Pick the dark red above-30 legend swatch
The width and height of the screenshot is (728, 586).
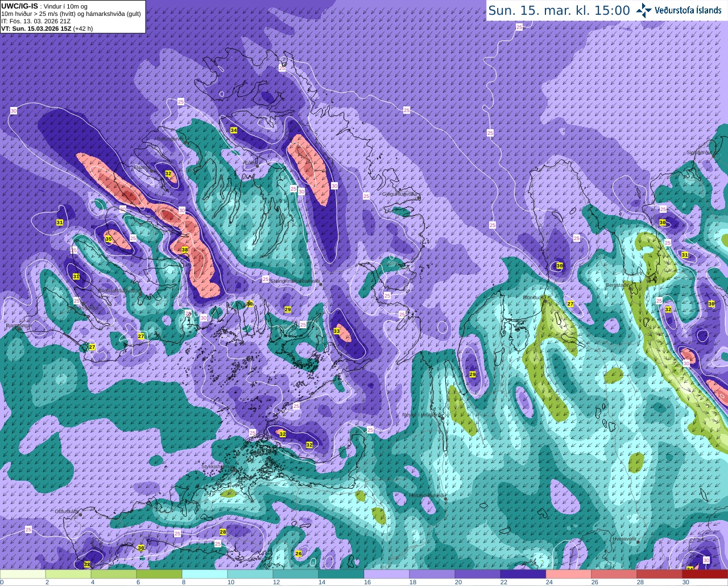click(705, 574)
